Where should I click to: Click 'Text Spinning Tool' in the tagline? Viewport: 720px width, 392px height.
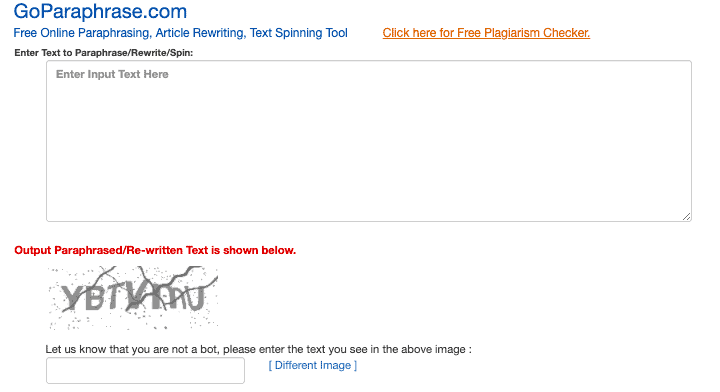tap(298, 33)
